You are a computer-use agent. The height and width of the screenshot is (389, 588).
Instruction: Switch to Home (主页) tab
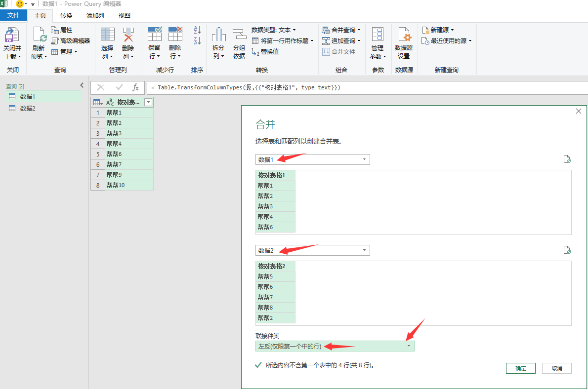tap(40, 16)
